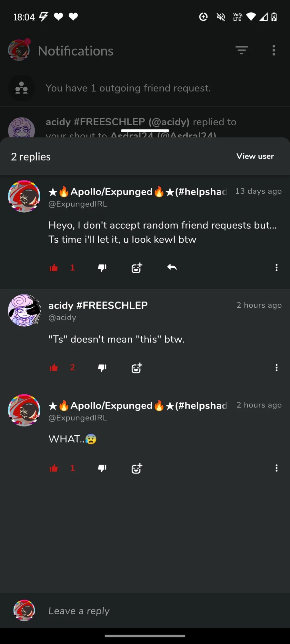Add a reaction to Apollo's first comment
Viewport: 290px width, 644px height.
pos(137,268)
